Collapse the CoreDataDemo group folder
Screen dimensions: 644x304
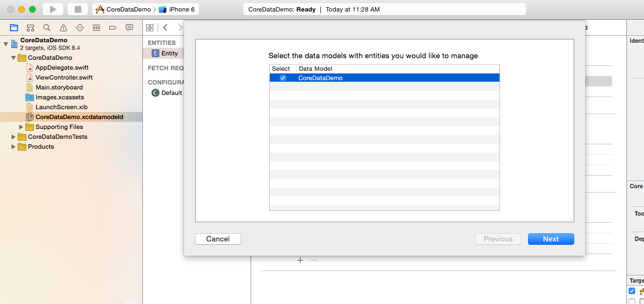click(14, 58)
